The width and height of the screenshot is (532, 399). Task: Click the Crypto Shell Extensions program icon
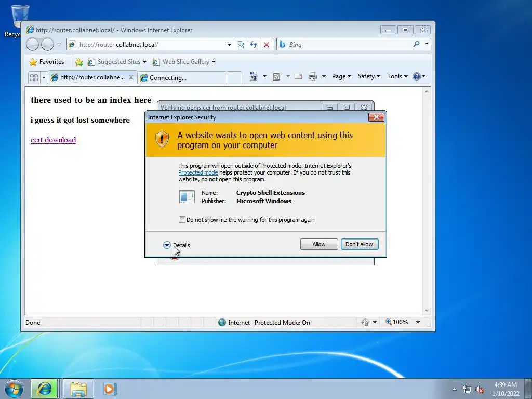(x=187, y=196)
